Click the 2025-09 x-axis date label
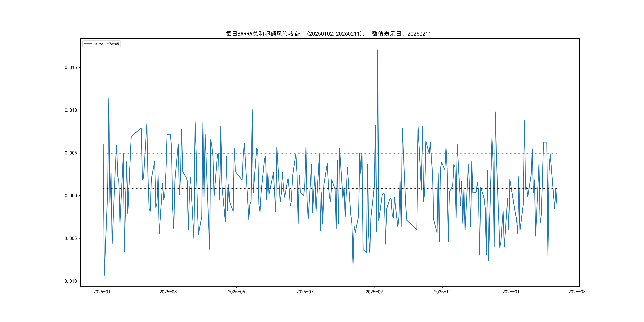Image resolution: width=644 pixels, height=322 pixels. [x=374, y=292]
